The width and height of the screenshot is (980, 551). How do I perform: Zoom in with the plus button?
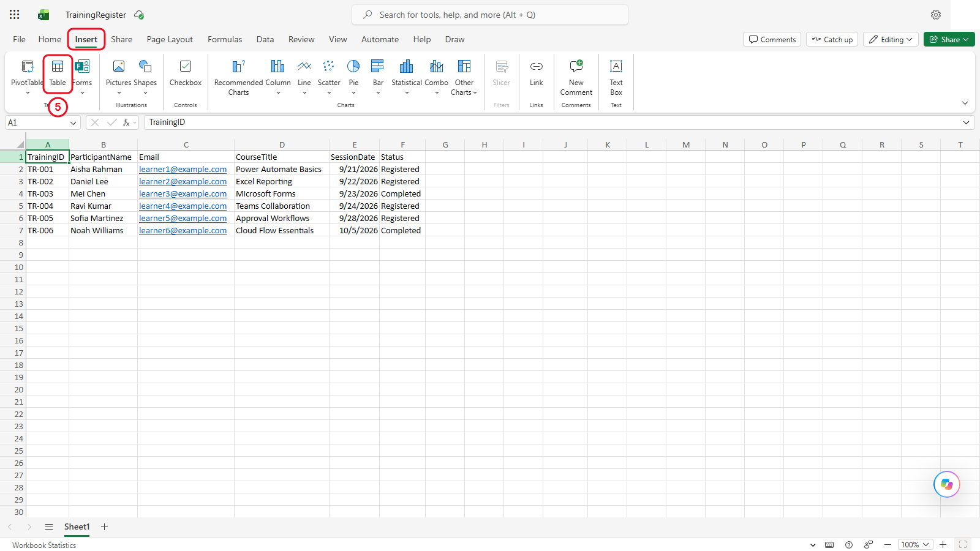click(x=943, y=544)
